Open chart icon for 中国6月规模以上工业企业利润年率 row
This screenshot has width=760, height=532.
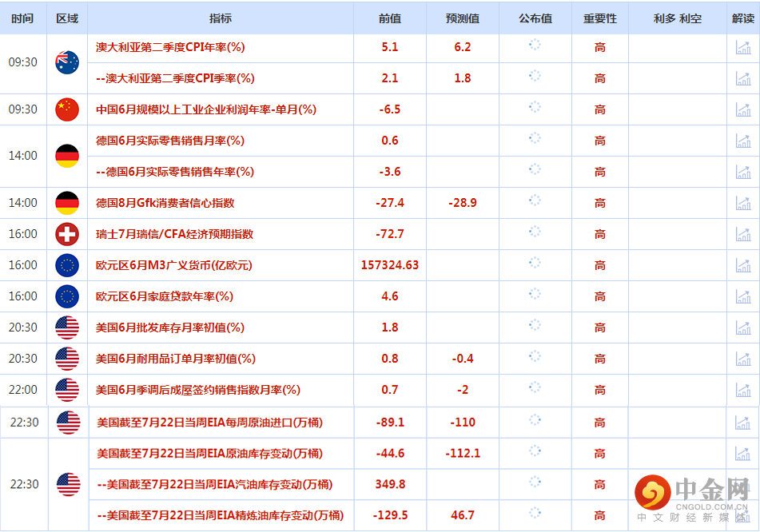[x=743, y=109]
